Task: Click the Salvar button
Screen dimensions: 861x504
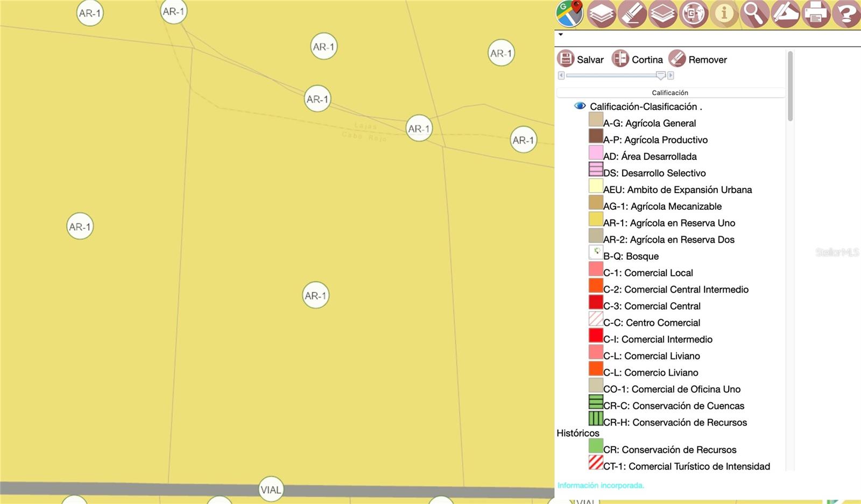Action: click(x=581, y=59)
